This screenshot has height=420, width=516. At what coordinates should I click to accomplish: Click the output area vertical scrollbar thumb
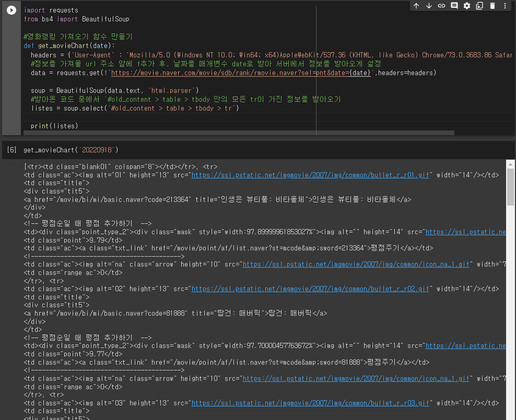coord(510,187)
